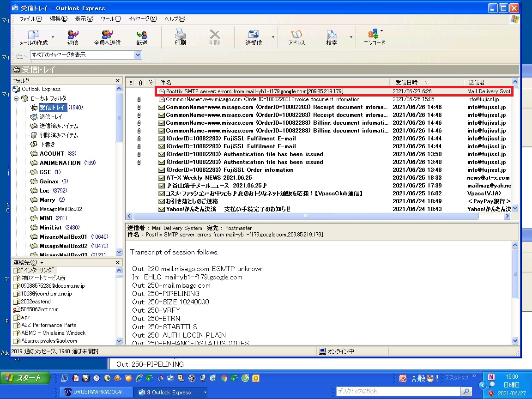Select the 下書き (Drafts) folder
Screen dimensions: 532x399
click(43, 144)
